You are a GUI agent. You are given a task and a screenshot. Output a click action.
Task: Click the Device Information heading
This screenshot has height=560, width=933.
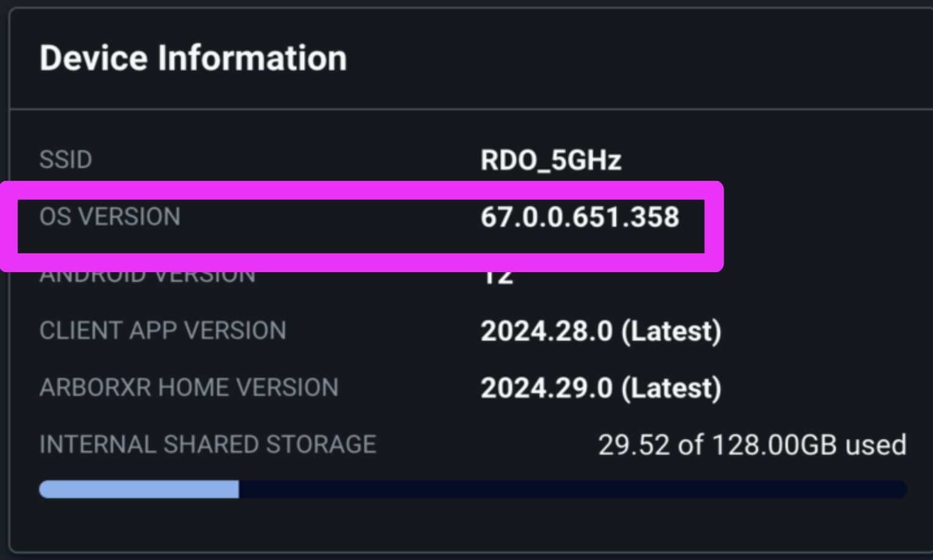(193, 58)
